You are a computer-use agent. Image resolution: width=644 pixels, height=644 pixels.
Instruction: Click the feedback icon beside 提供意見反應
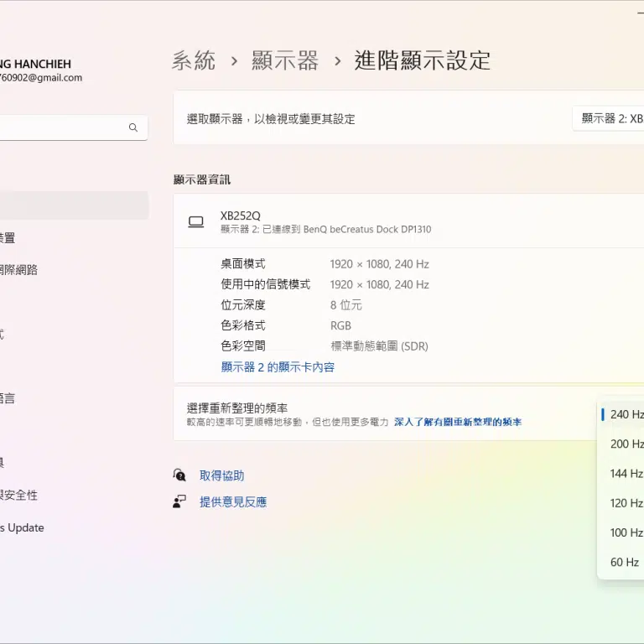click(x=179, y=501)
